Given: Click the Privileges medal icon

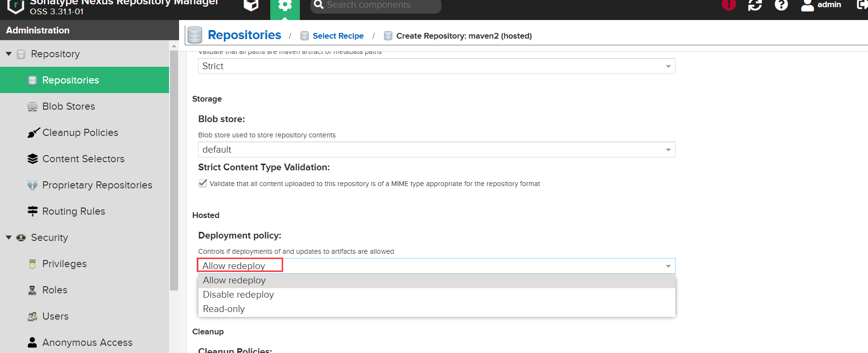Looking at the screenshot, I should click(x=32, y=264).
